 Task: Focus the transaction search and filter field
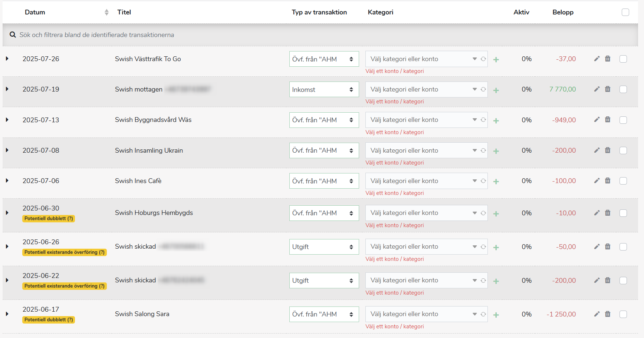tap(223, 35)
